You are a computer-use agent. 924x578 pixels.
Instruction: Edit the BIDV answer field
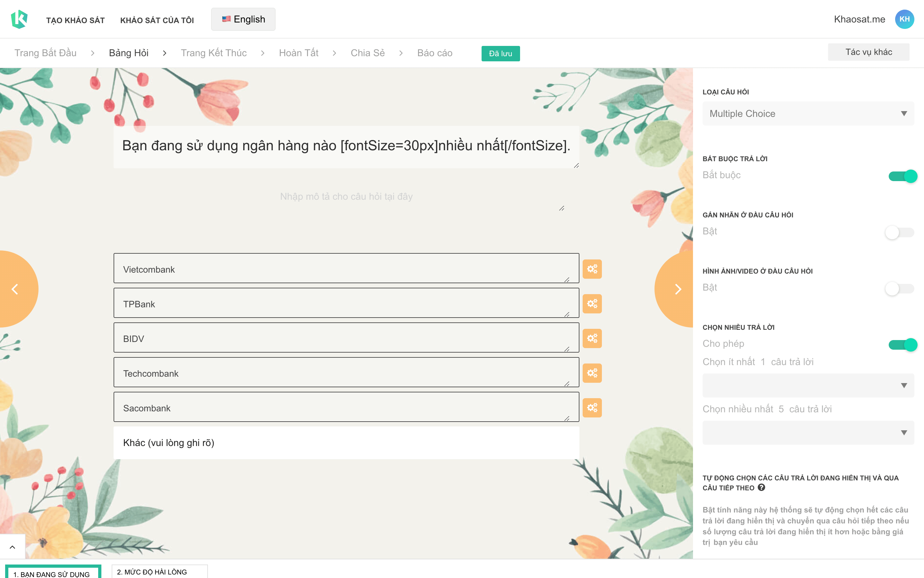pos(346,338)
